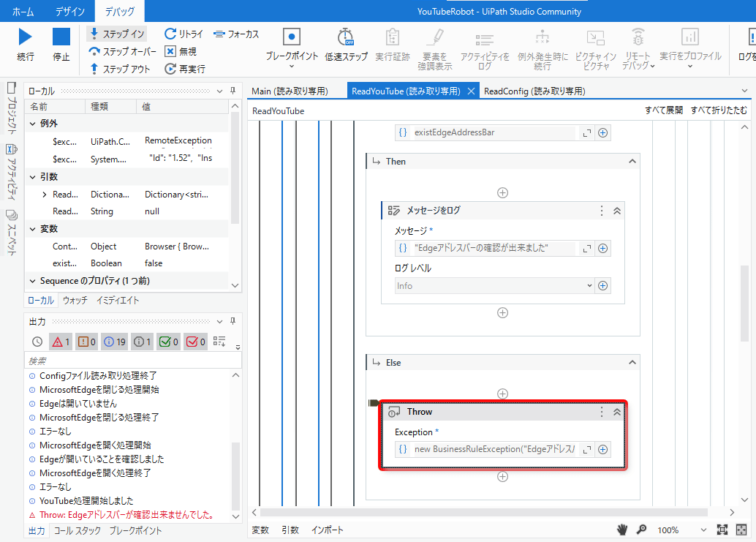Toggle timestamps clock icon in Output
The height and width of the screenshot is (542, 756).
tap(37, 342)
